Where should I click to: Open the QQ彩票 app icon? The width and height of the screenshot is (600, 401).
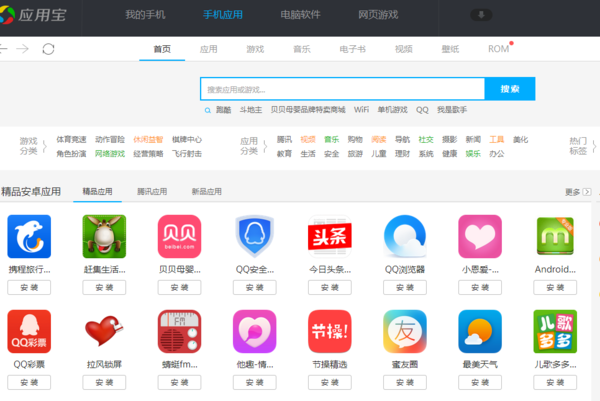coord(29,331)
